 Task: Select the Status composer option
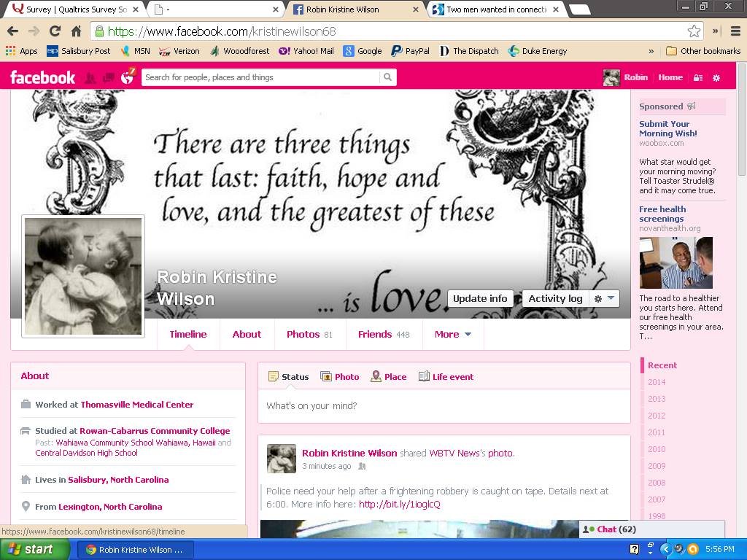click(289, 377)
